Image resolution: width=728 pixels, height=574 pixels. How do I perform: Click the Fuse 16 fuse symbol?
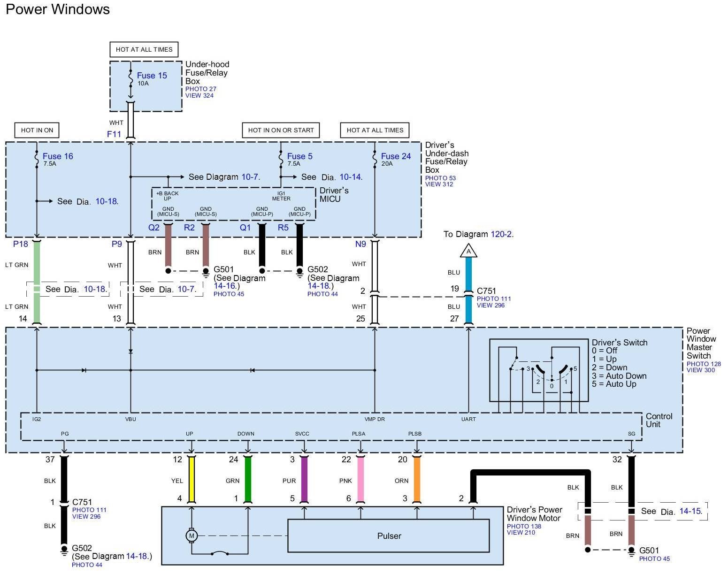36,159
